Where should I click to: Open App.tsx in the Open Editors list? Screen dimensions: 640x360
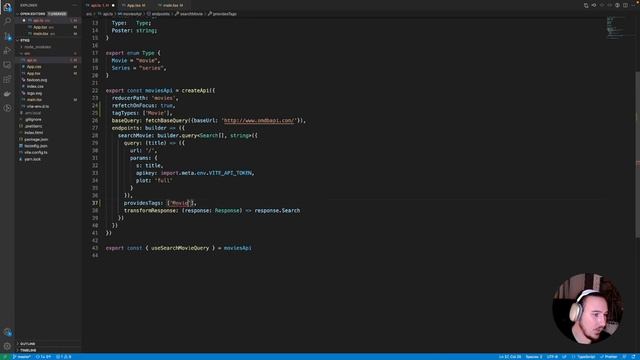click(x=48, y=27)
